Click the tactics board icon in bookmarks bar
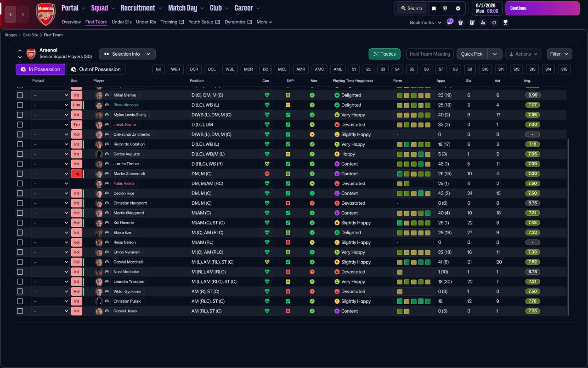The image size is (588, 368). [x=472, y=23]
